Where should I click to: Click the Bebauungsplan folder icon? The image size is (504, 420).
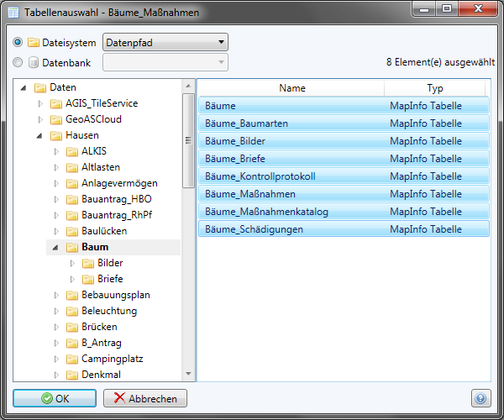pos(72,295)
